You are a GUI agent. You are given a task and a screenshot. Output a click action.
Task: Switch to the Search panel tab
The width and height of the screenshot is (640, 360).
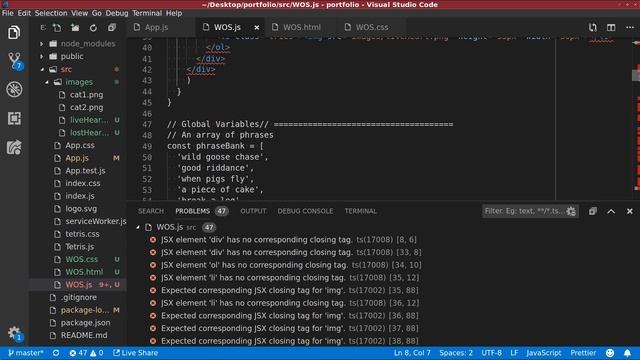tap(151, 211)
